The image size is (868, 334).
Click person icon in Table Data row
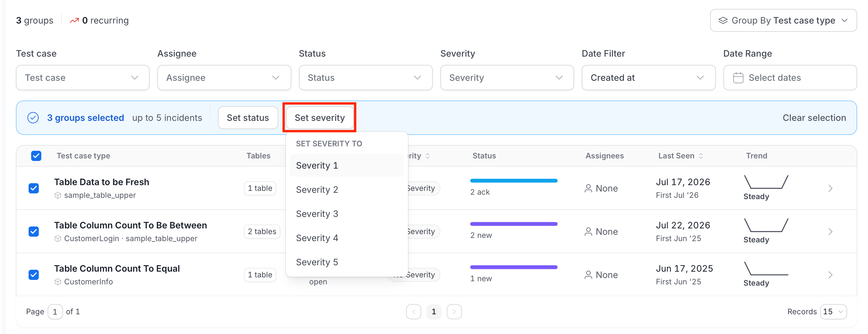588,188
